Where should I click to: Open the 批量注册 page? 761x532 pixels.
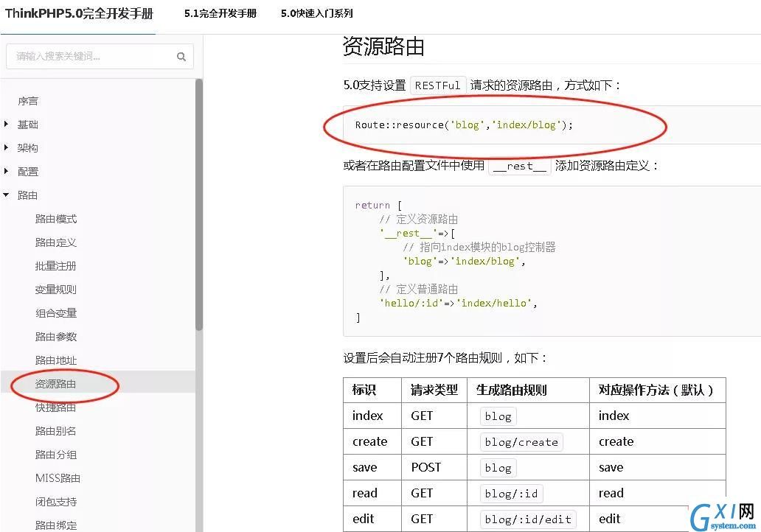point(56,266)
